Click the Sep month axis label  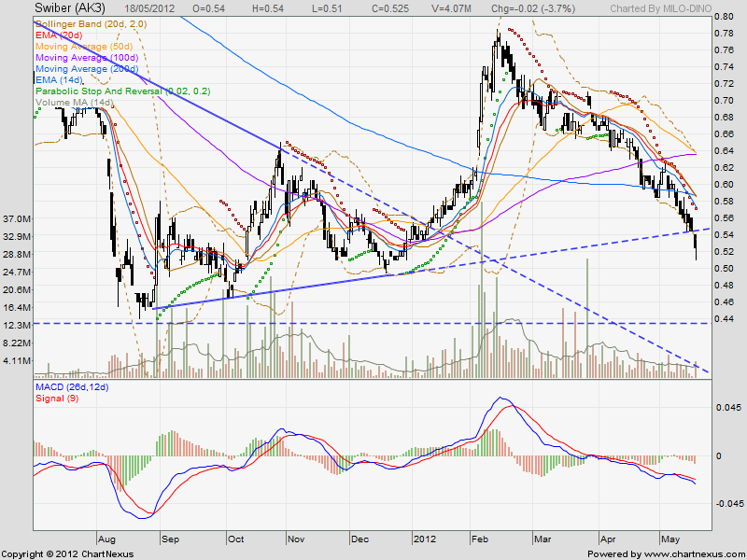point(170,539)
